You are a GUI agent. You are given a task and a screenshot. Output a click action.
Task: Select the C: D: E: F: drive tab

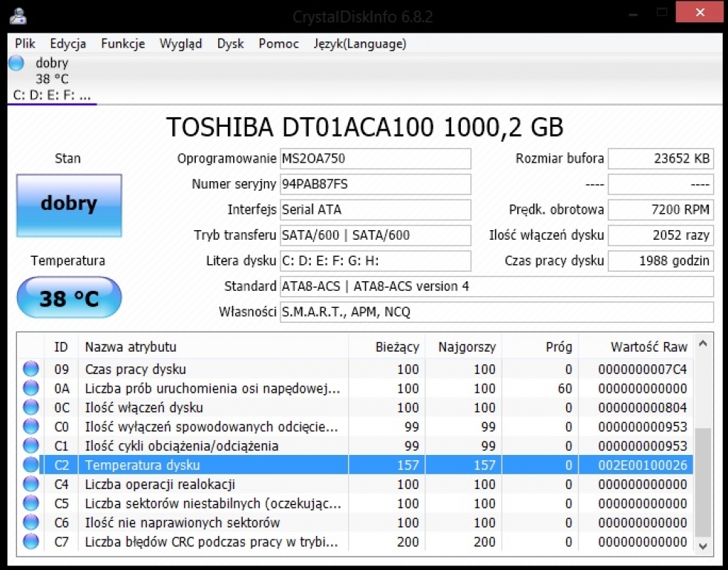52,79
